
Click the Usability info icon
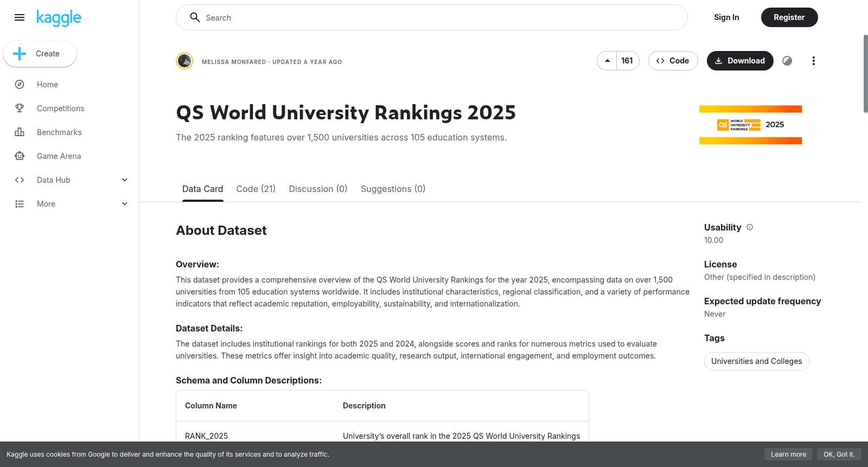750,227
